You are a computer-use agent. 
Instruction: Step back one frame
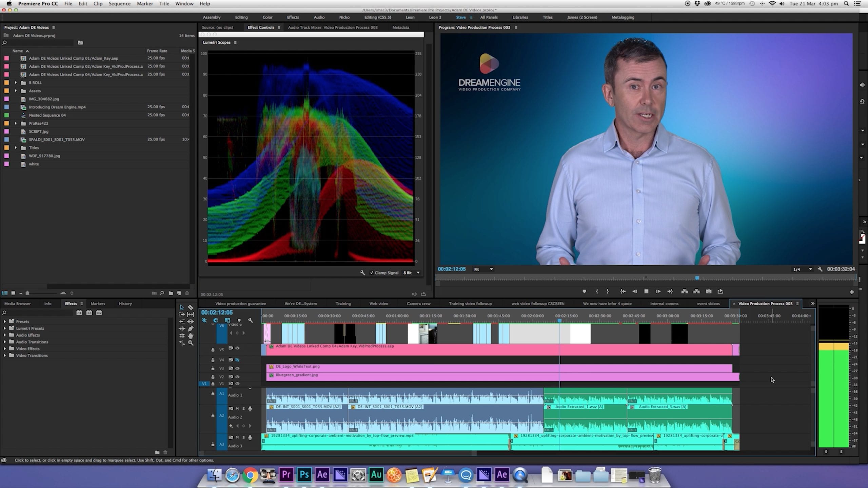point(634,291)
